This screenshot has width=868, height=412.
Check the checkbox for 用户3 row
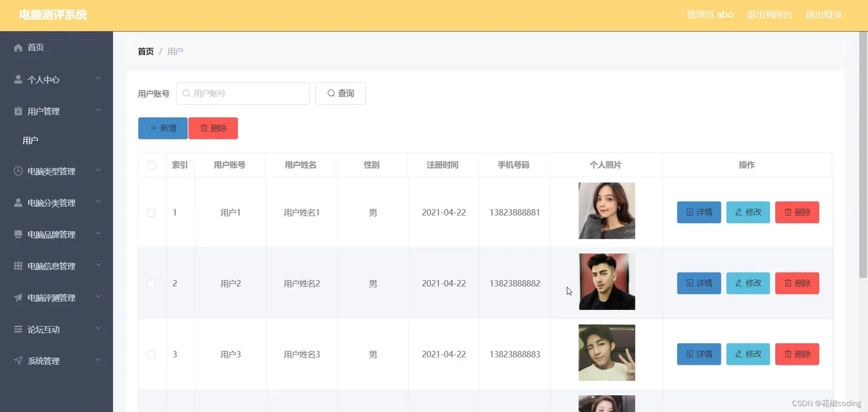tap(151, 354)
